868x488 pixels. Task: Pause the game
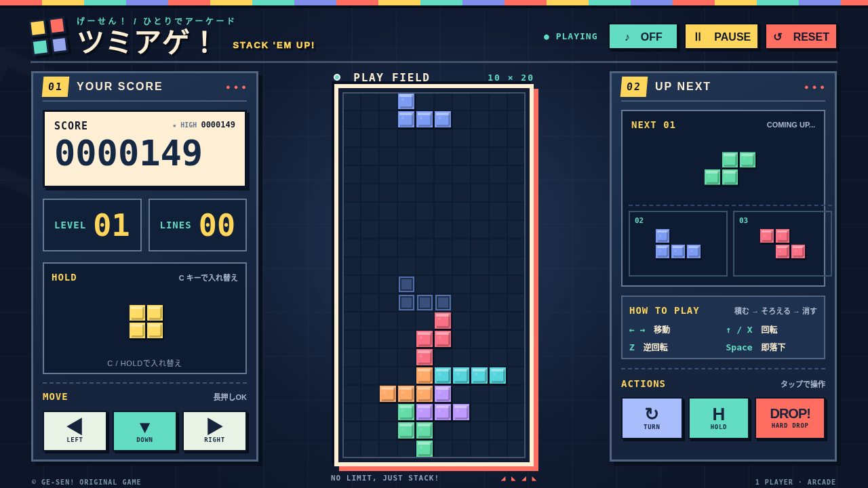tap(721, 37)
